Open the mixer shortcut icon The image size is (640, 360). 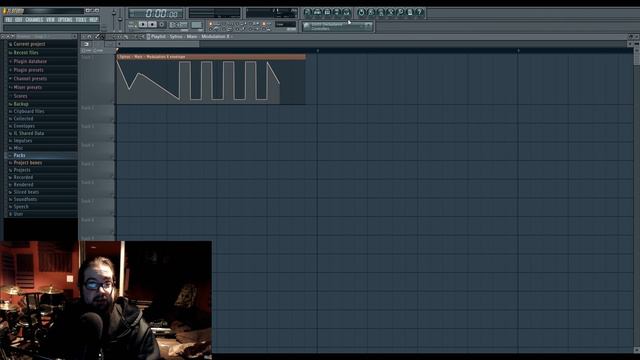347,12
